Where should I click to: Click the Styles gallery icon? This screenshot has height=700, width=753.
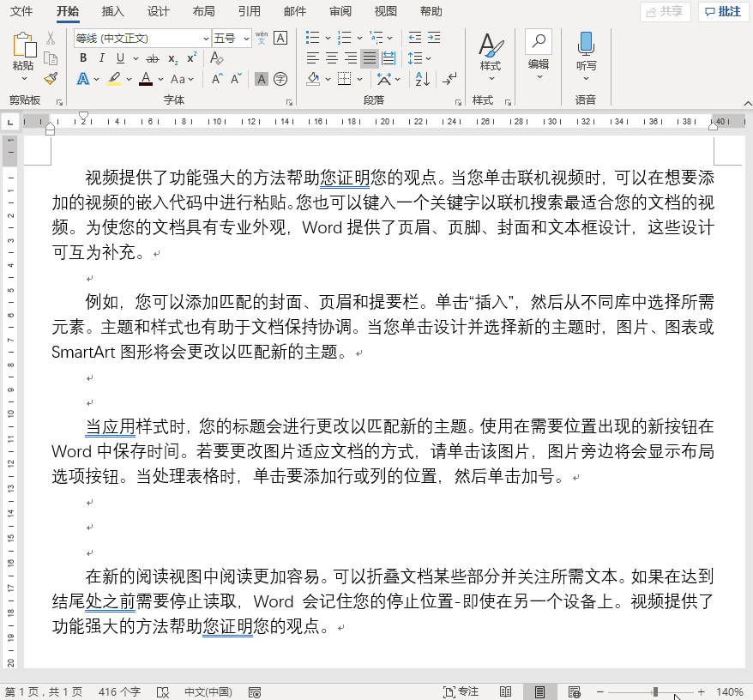coord(491,45)
